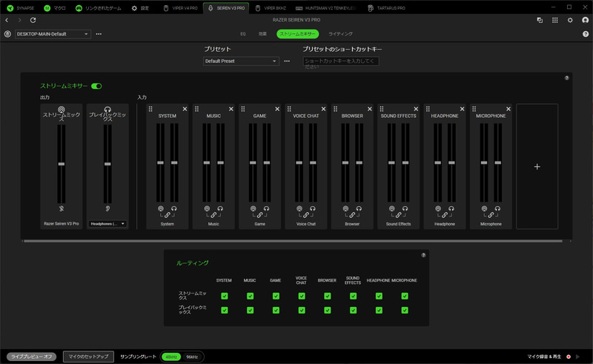Open the VIPER V4 PRO device tab
The width and height of the screenshot is (593, 364).
[180, 8]
